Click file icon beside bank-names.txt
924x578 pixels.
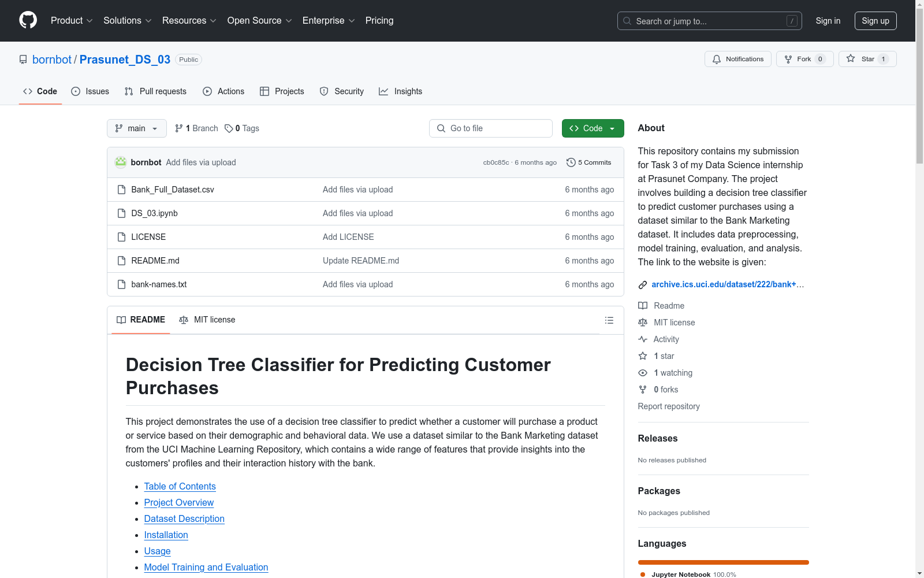tap(121, 284)
